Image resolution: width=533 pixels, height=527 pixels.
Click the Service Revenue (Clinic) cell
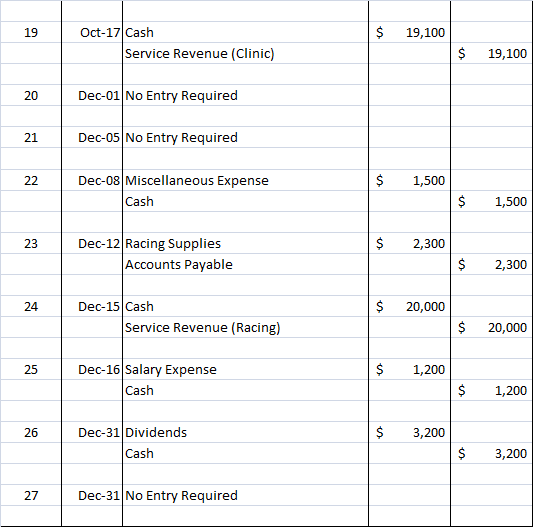[245, 53]
